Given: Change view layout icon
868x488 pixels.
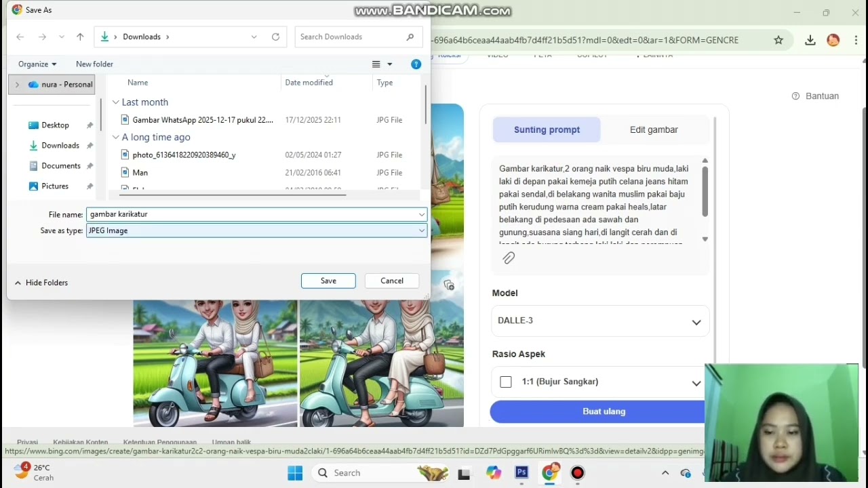Looking at the screenshot, I should coord(376,64).
